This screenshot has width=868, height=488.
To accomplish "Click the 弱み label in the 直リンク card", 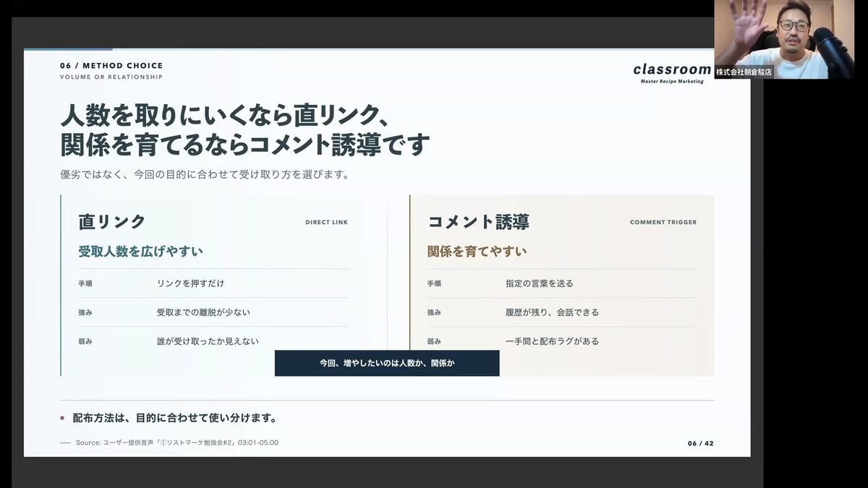I will (x=85, y=342).
